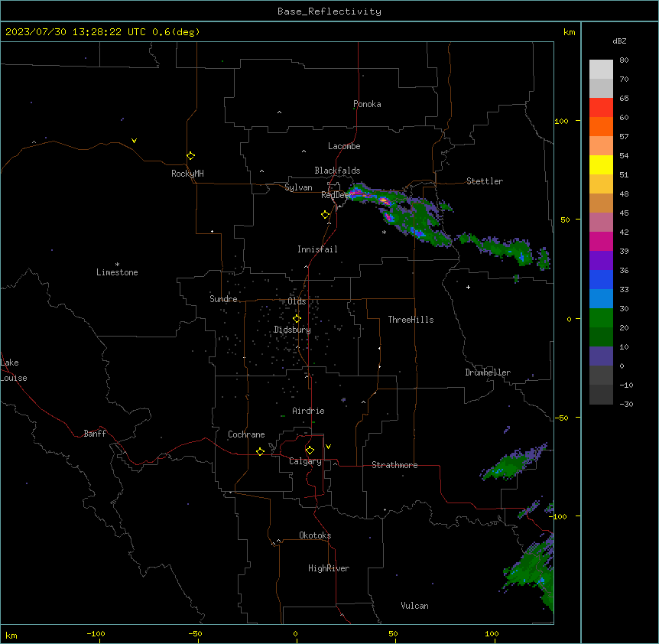Click the white plus marker north of Drumheller
The image size is (659, 644).
(468, 287)
